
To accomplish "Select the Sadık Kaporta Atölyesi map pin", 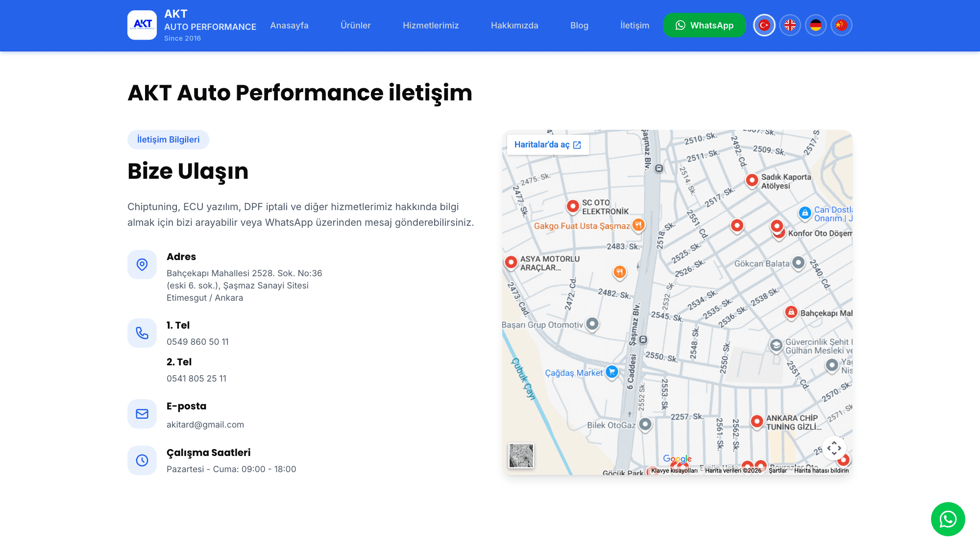I will [x=752, y=180].
